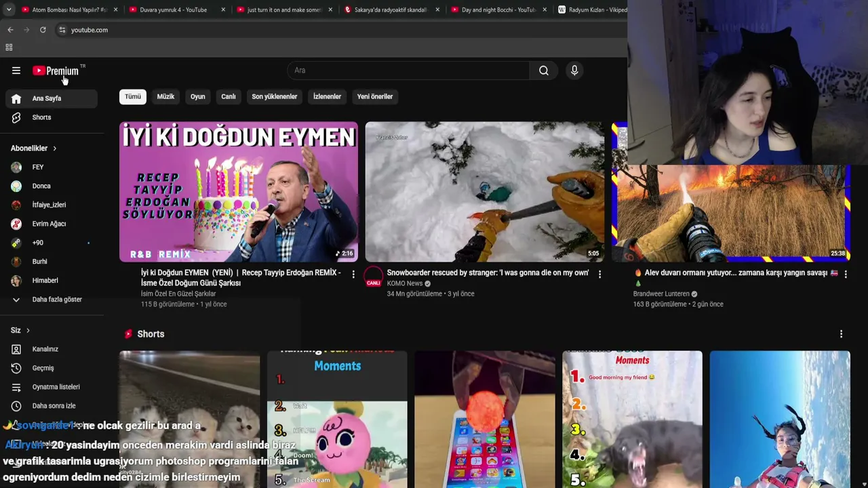Open the Abonelikler section chevron
Image resolution: width=868 pixels, height=488 pixels.
[x=54, y=148]
